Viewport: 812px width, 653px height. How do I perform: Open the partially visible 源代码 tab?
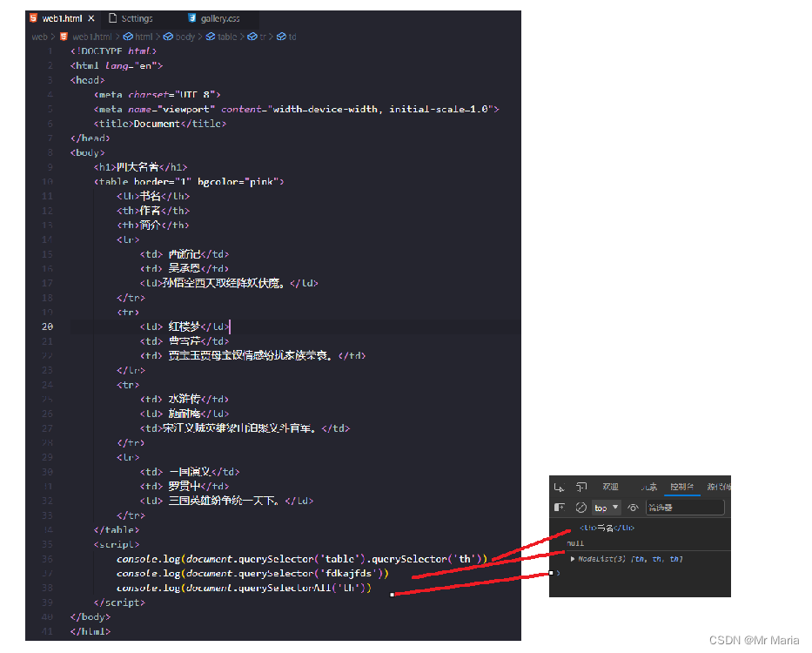719,487
